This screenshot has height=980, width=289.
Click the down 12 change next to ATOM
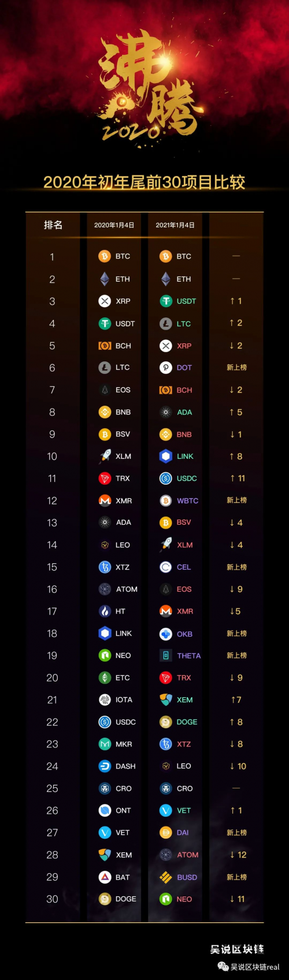pyautogui.click(x=238, y=855)
